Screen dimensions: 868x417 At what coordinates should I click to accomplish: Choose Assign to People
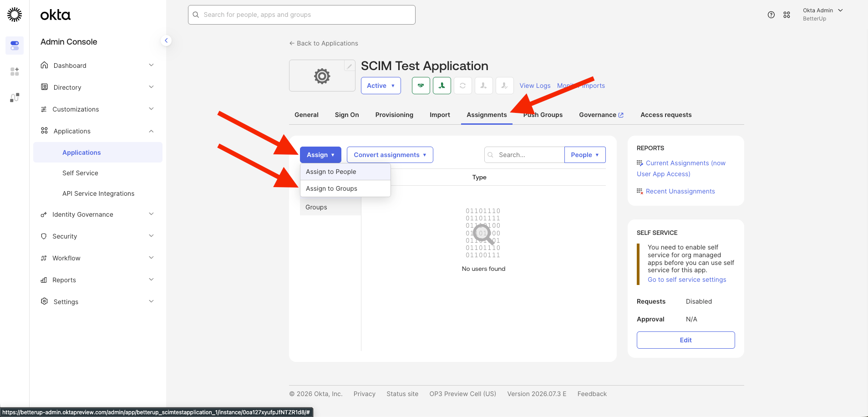(x=345, y=172)
